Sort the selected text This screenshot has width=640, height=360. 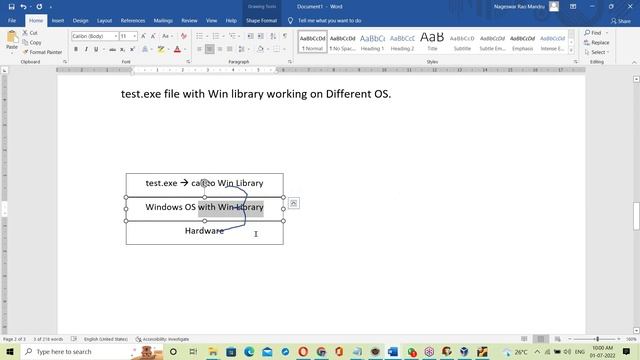tap(273, 36)
